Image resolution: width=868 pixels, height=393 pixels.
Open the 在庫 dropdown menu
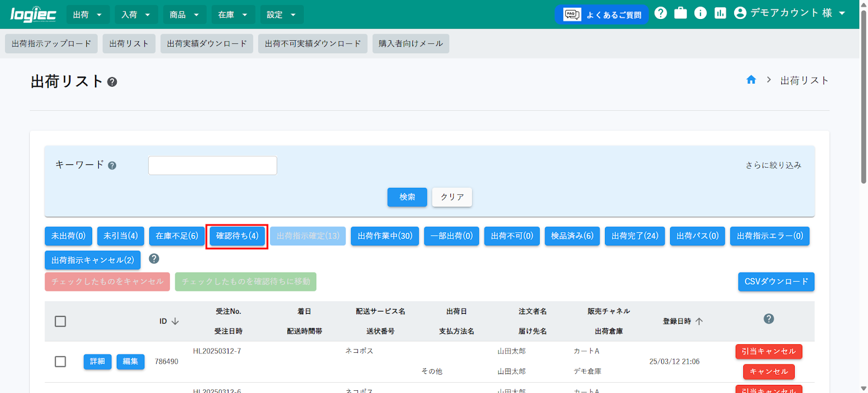tap(232, 15)
